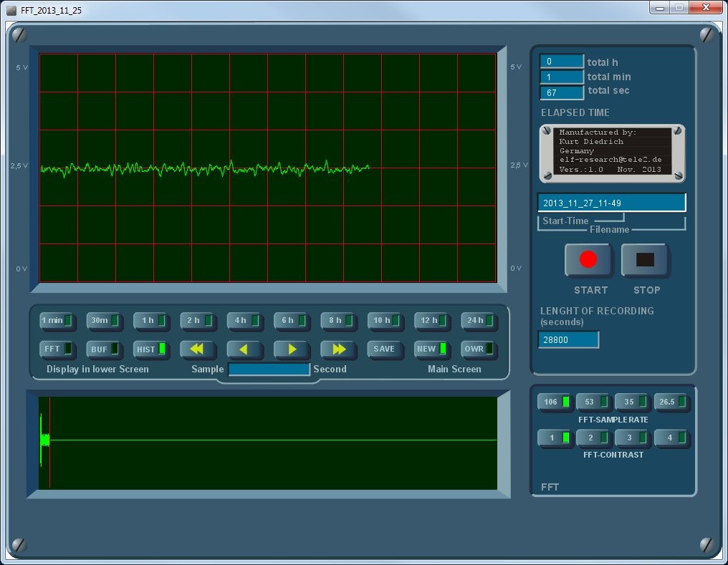
Task: Set FFT sample rate to 35
Action: click(633, 402)
